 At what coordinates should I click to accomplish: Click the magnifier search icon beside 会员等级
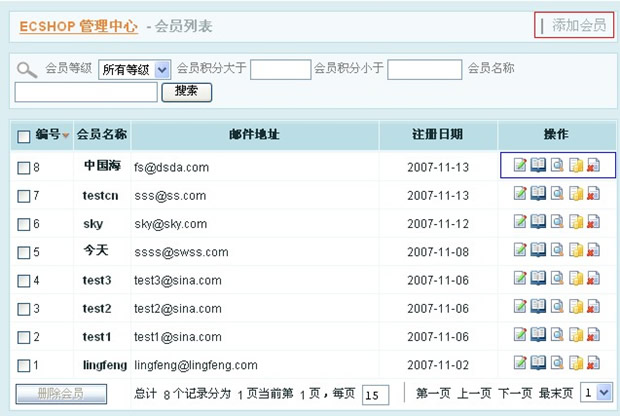click(x=26, y=70)
